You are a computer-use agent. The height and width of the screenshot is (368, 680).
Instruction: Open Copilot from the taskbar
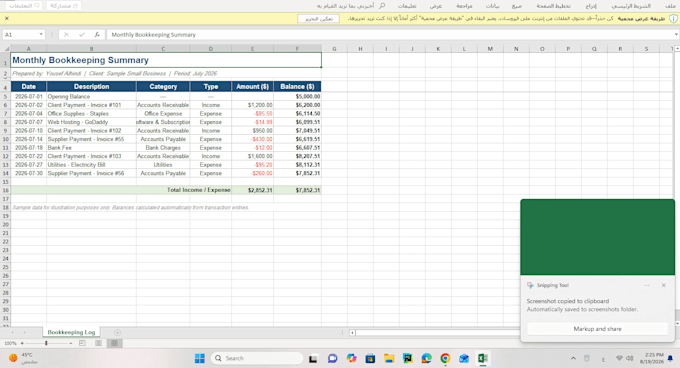click(351, 358)
